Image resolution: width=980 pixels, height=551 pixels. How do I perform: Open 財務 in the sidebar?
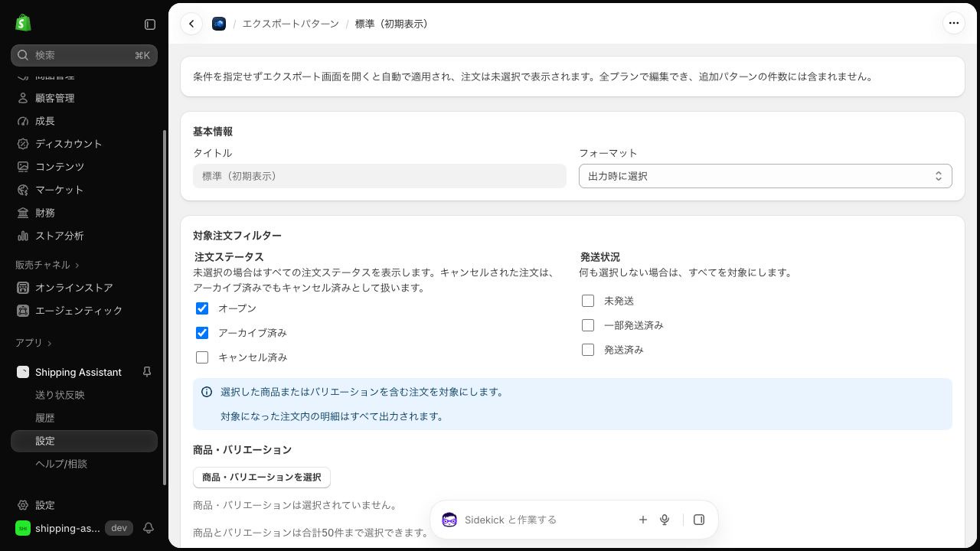click(84, 213)
